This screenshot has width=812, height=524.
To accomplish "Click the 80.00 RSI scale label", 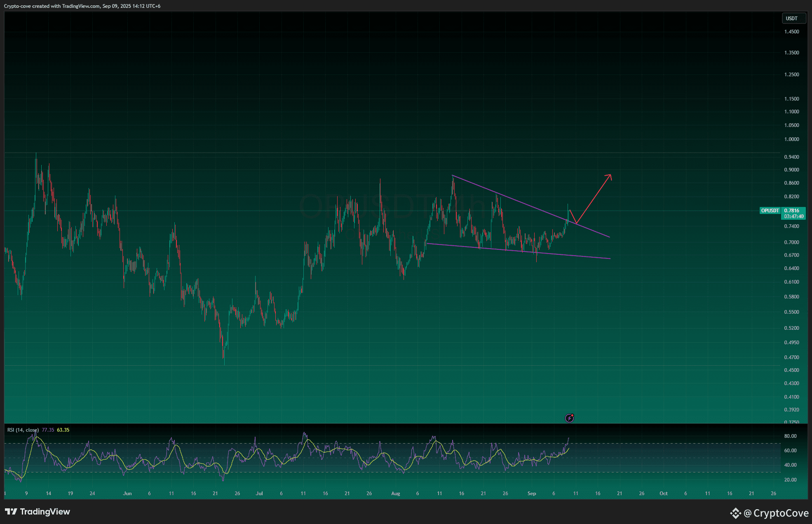I will click(790, 436).
